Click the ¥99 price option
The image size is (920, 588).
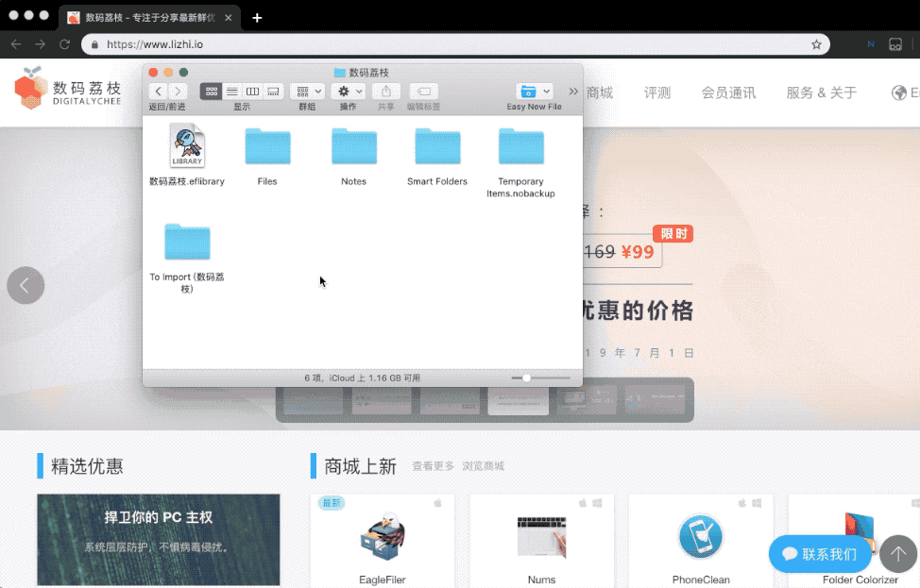pos(637,252)
